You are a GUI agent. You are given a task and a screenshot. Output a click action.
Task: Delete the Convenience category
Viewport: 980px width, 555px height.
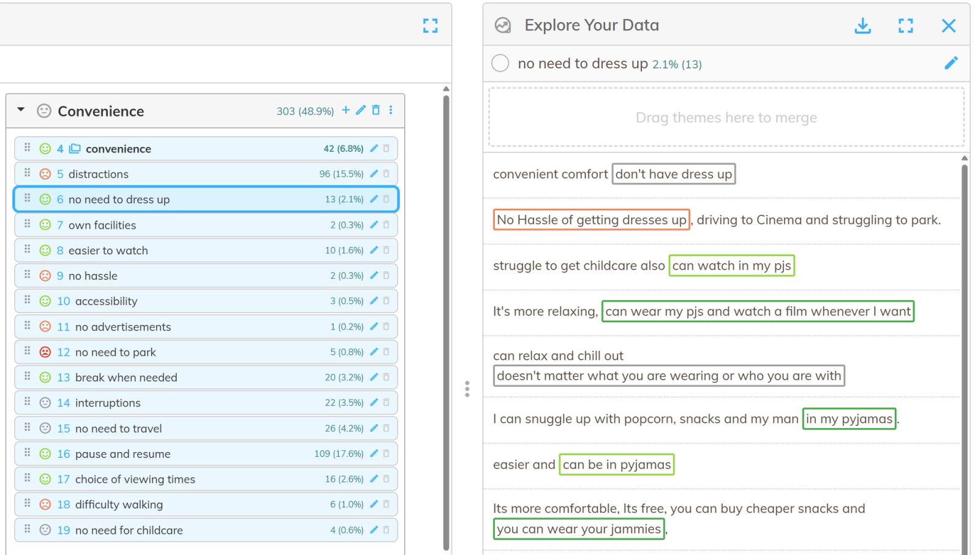[376, 110]
